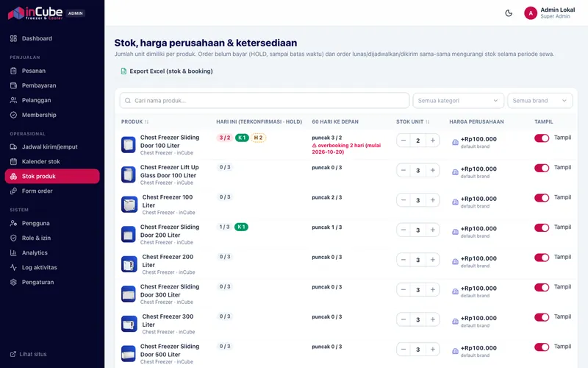The image size is (588, 368).
Task: Click price icon for Lift Up Glass Door
Action: pyautogui.click(x=455, y=172)
